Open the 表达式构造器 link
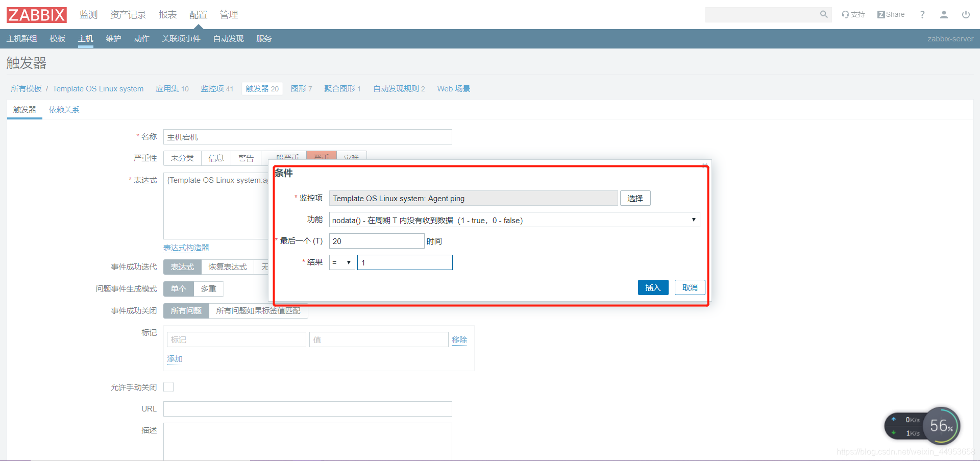Image resolution: width=980 pixels, height=461 pixels. (x=186, y=248)
